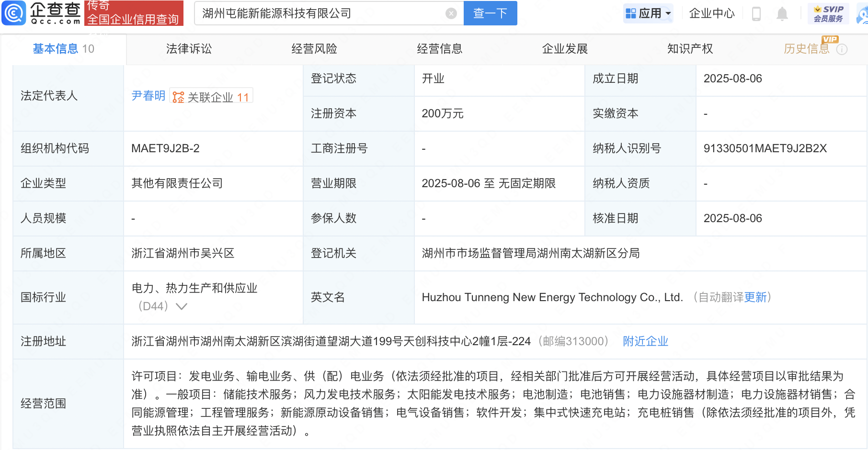Click the Qichacha logo icon
This screenshot has height=450, width=868.
click(13, 13)
